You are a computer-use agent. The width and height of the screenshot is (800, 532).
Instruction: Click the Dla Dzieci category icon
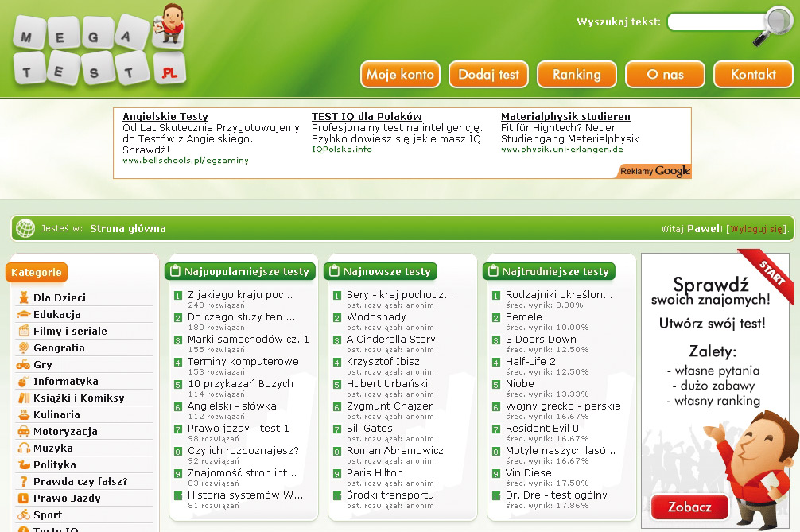point(23,297)
